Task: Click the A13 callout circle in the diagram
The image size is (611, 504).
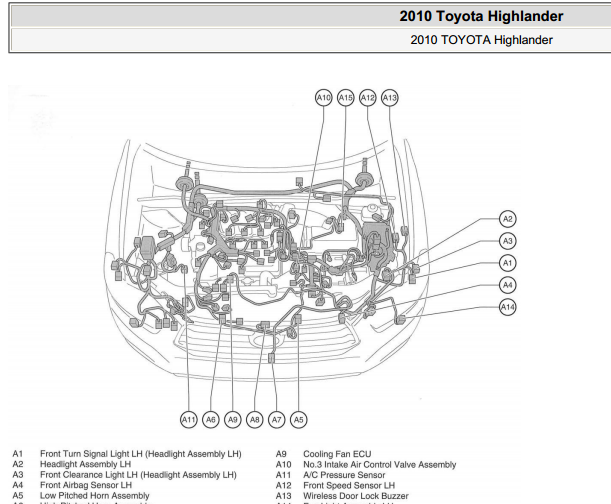Action: (390, 97)
